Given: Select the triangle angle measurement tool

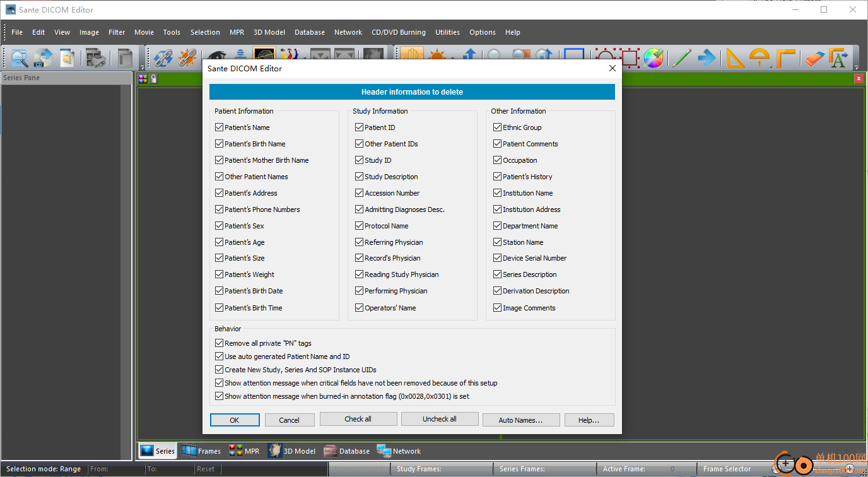Looking at the screenshot, I should point(735,58).
